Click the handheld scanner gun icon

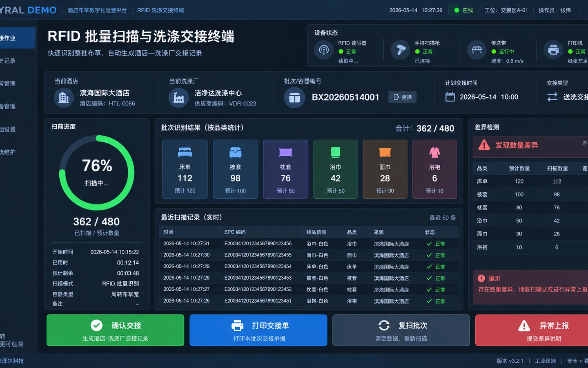[401, 50]
